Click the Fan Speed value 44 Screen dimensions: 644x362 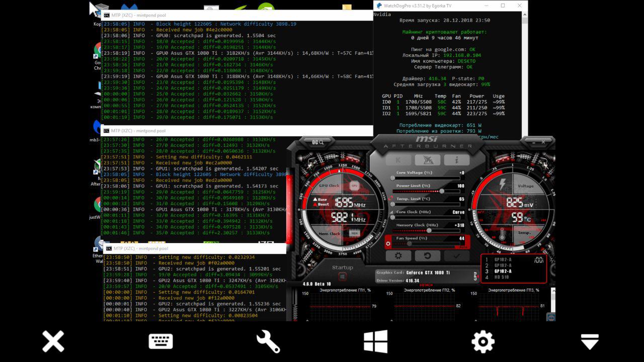click(461, 239)
